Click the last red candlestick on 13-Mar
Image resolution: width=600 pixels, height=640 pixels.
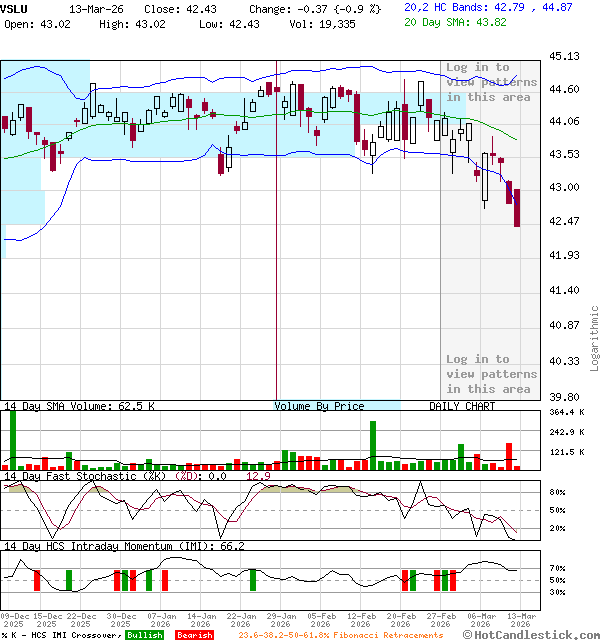click(x=517, y=207)
